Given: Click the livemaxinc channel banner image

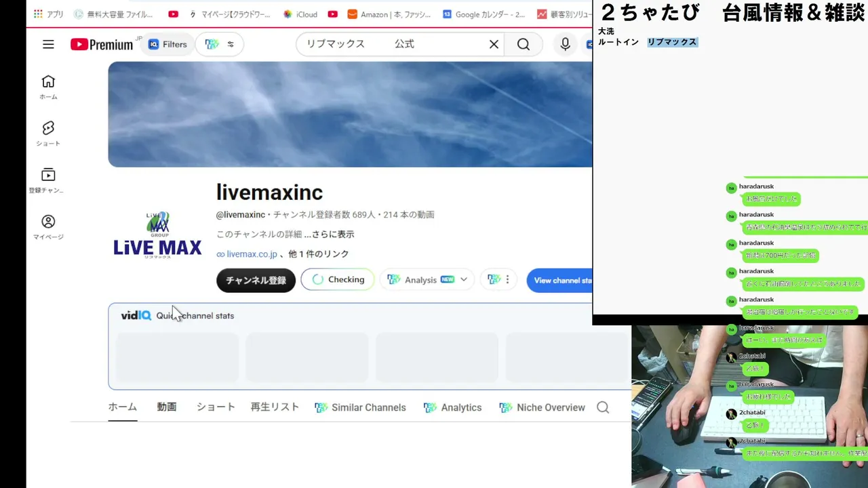Looking at the screenshot, I should click(350, 114).
